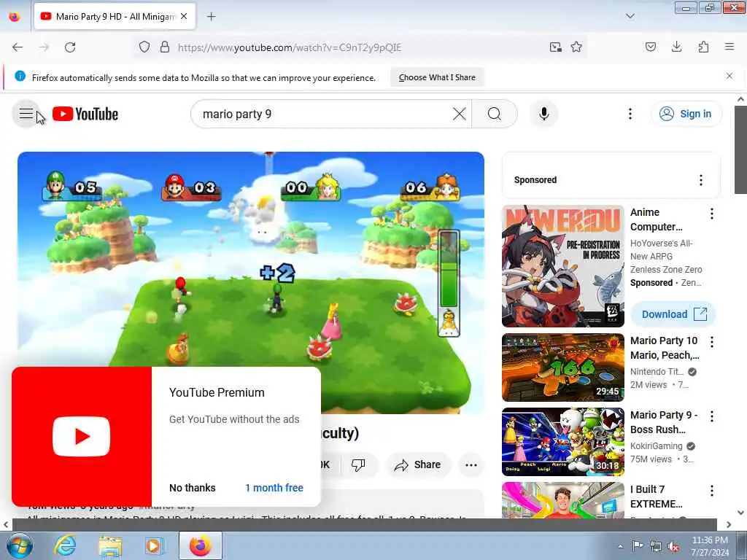Open the Zenless Zone Zero ad thumbnail
This screenshot has height=560, width=747.
[x=562, y=266]
